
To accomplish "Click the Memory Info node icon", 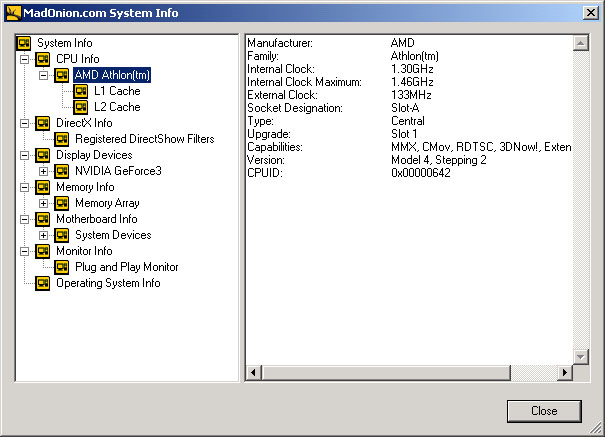I will pyautogui.click(x=43, y=187).
